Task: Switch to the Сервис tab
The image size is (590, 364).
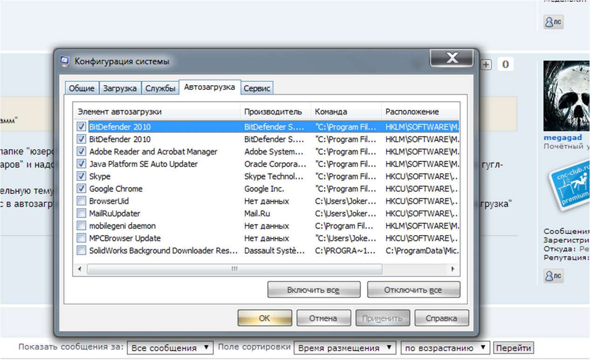Action: click(257, 88)
